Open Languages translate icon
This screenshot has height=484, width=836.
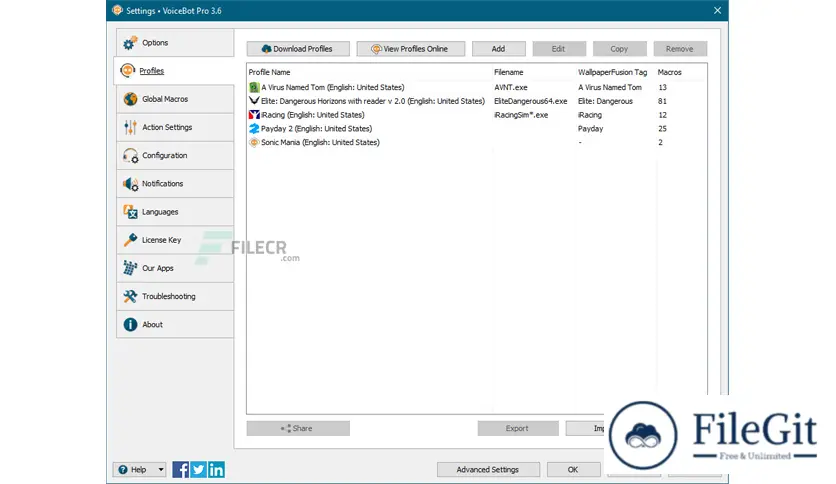tap(130, 212)
